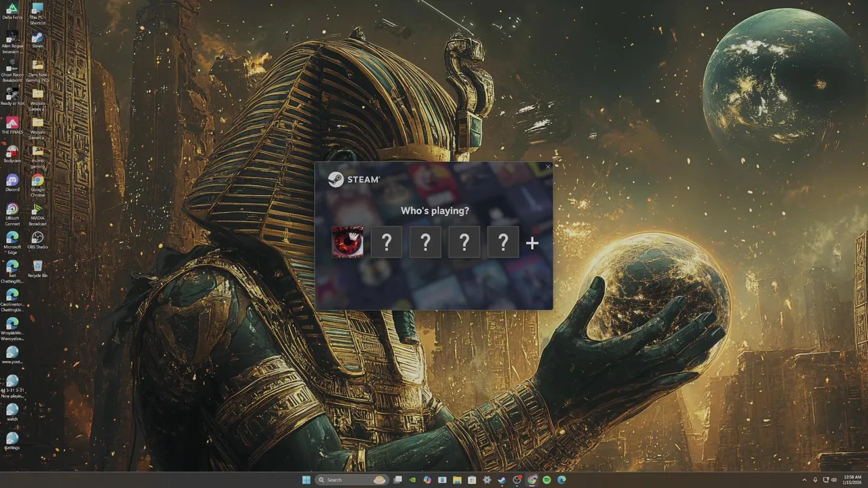The image size is (868, 488).
Task: Open thumb gaming folder on desktop
Action: pos(38,157)
